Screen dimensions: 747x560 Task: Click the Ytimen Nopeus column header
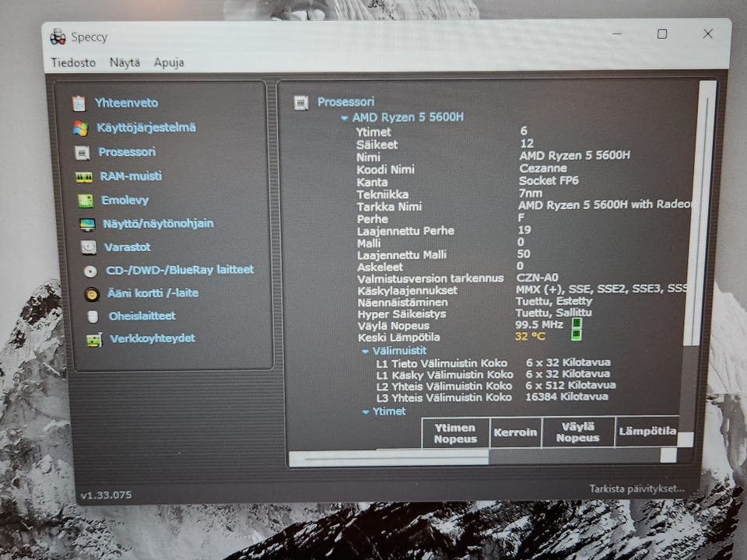[455, 433]
